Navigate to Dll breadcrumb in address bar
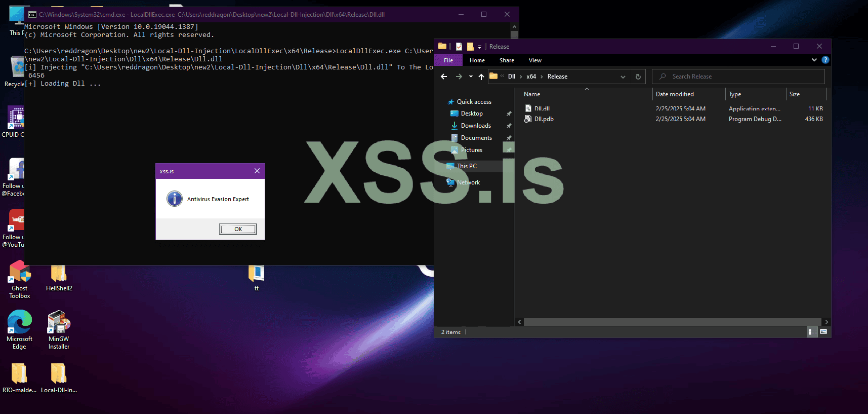 (512, 77)
